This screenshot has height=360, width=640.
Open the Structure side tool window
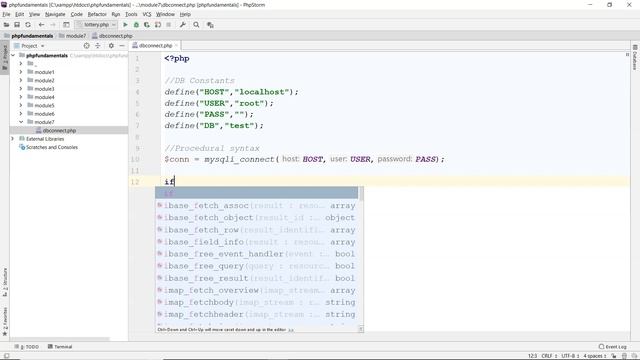(x=5, y=282)
